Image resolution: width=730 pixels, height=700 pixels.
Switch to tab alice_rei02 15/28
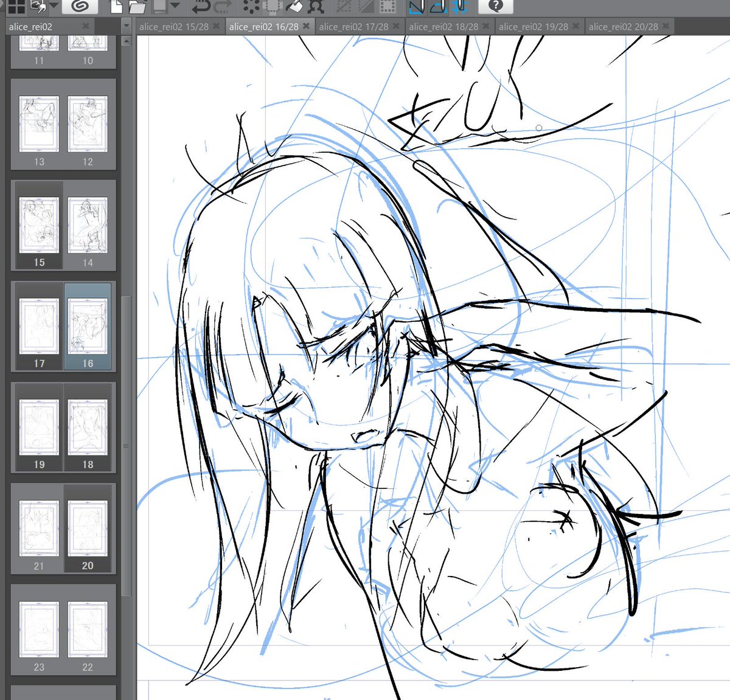coord(174,27)
